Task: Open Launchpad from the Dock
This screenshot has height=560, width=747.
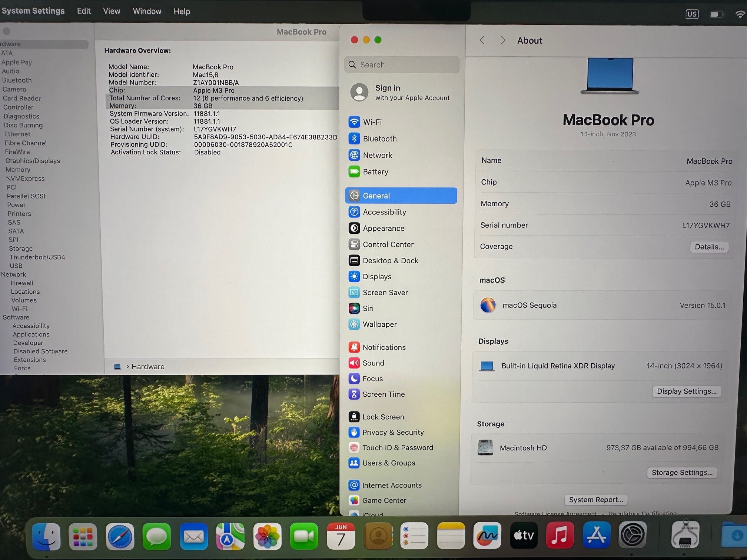Action: (x=83, y=536)
